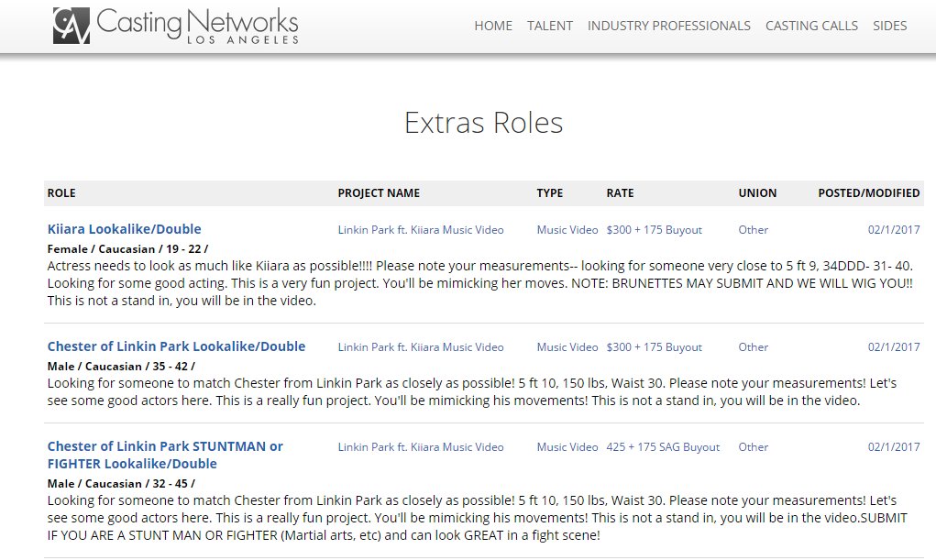Click project name in Kiiara Lookalike row
The height and width of the screenshot is (560, 936).
click(421, 230)
